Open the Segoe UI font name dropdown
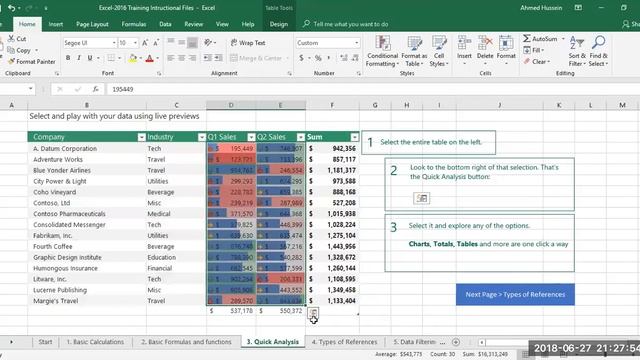This screenshot has height=360, width=640. pos(114,43)
